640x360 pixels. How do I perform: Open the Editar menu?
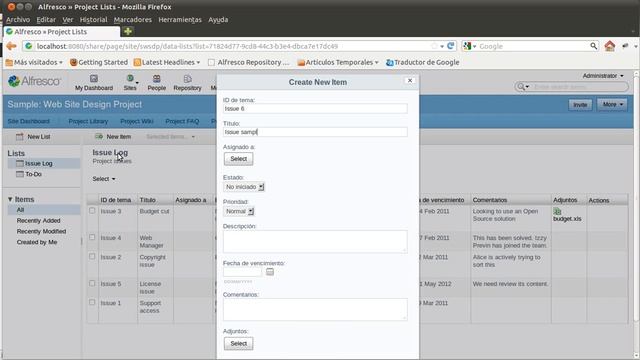[46, 20]
